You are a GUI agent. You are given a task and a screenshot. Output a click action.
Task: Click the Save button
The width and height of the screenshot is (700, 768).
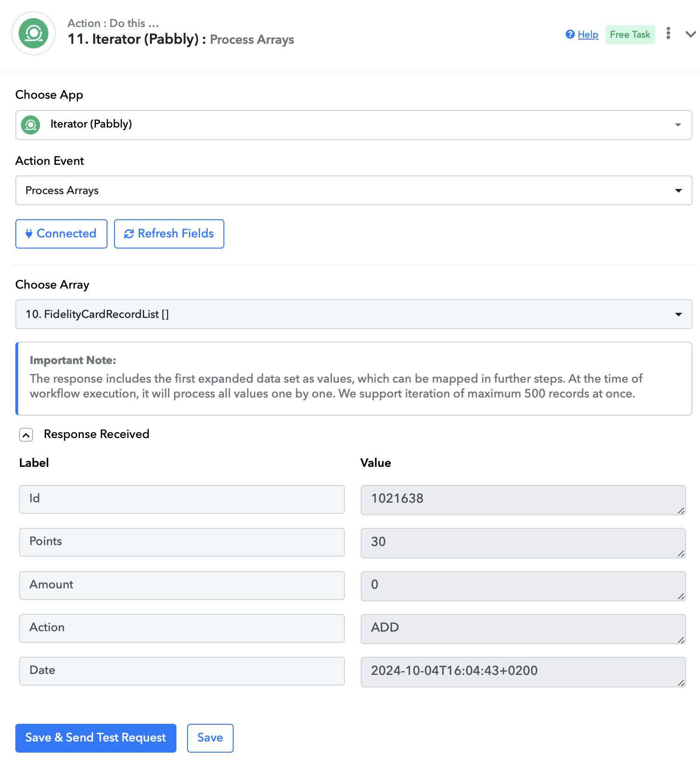[210, 738]
